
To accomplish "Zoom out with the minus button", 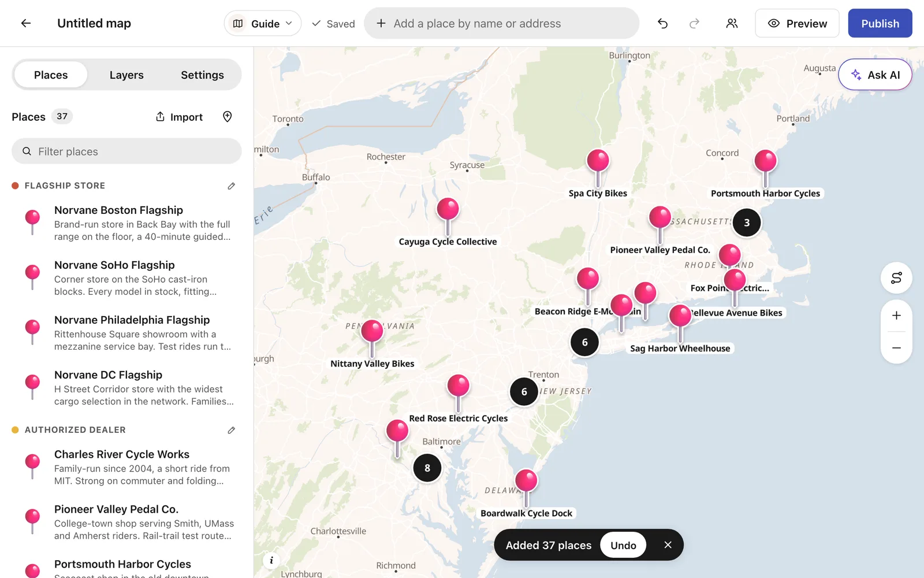I will click(x=896, y=348).
